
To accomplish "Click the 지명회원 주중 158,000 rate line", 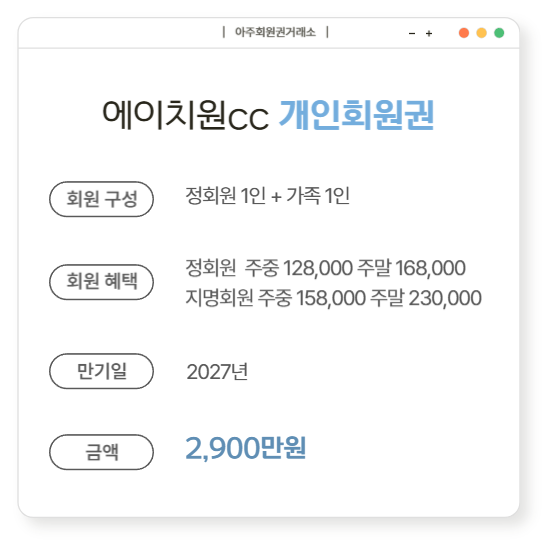I will pyautogui.click(x=333, y=298).
